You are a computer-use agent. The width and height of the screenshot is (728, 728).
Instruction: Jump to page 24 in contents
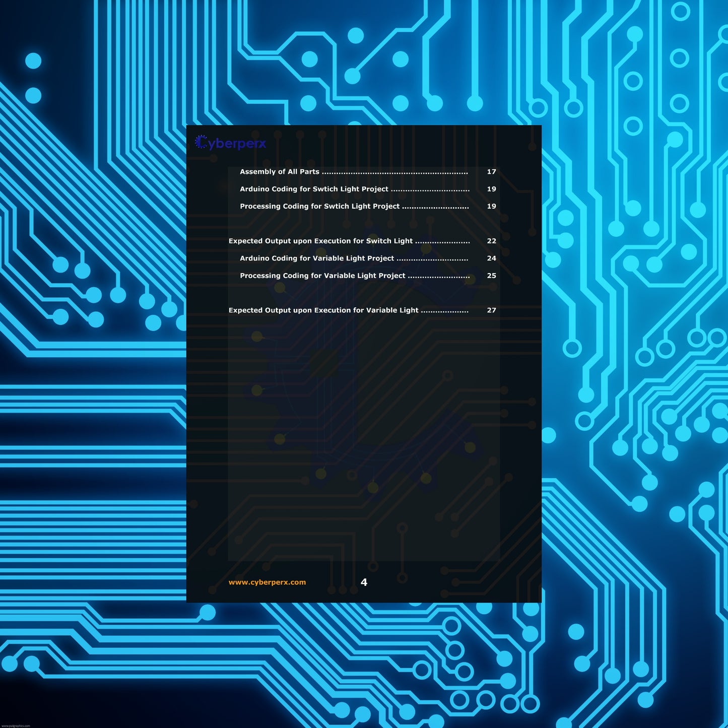click(491, 258)
